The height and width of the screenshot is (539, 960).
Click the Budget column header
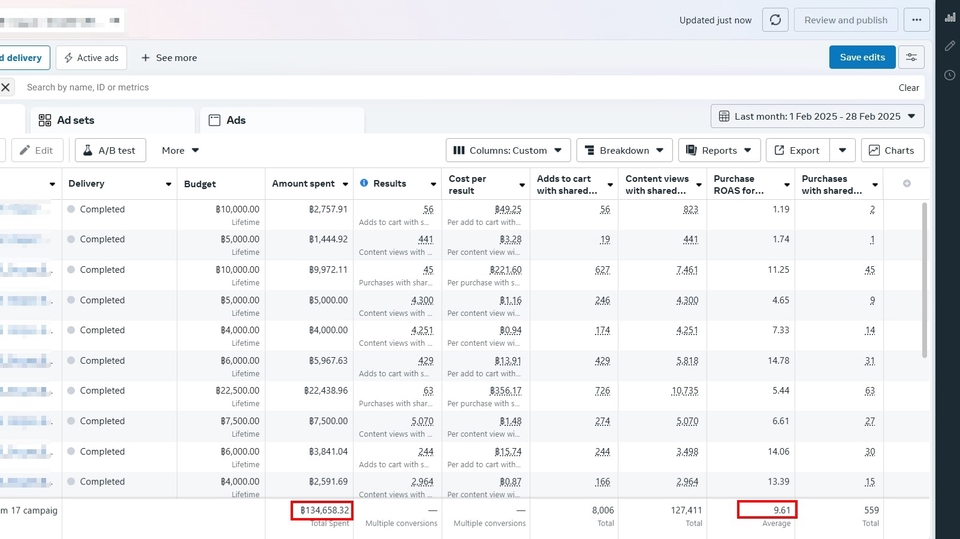click(x=200, y=184)
